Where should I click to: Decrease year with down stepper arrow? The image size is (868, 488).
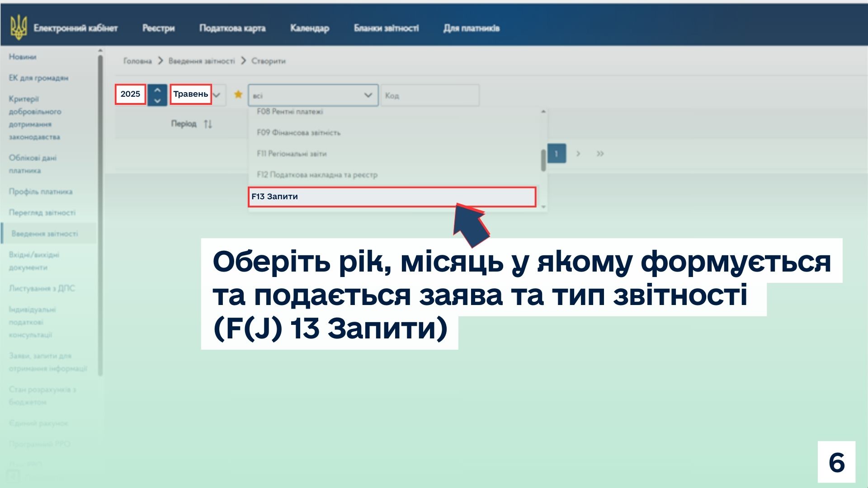157,101
